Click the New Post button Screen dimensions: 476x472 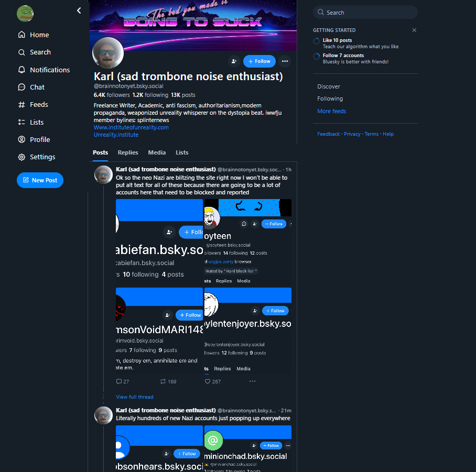40,180
